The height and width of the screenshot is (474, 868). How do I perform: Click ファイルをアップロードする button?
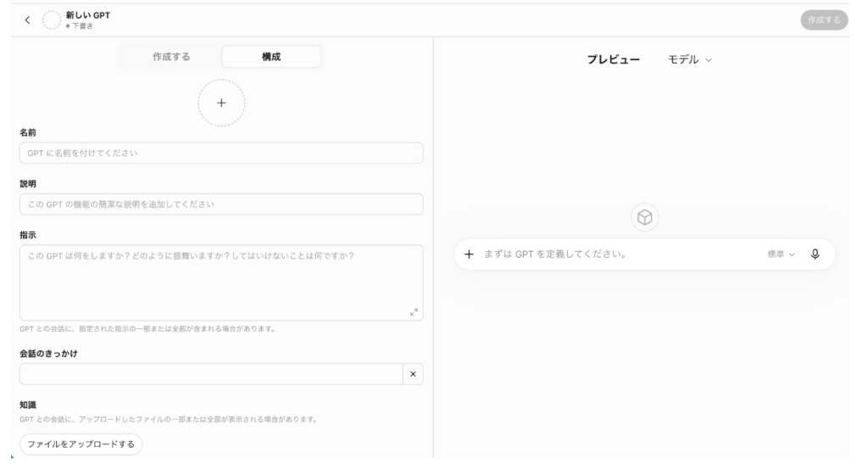(81, 444)
